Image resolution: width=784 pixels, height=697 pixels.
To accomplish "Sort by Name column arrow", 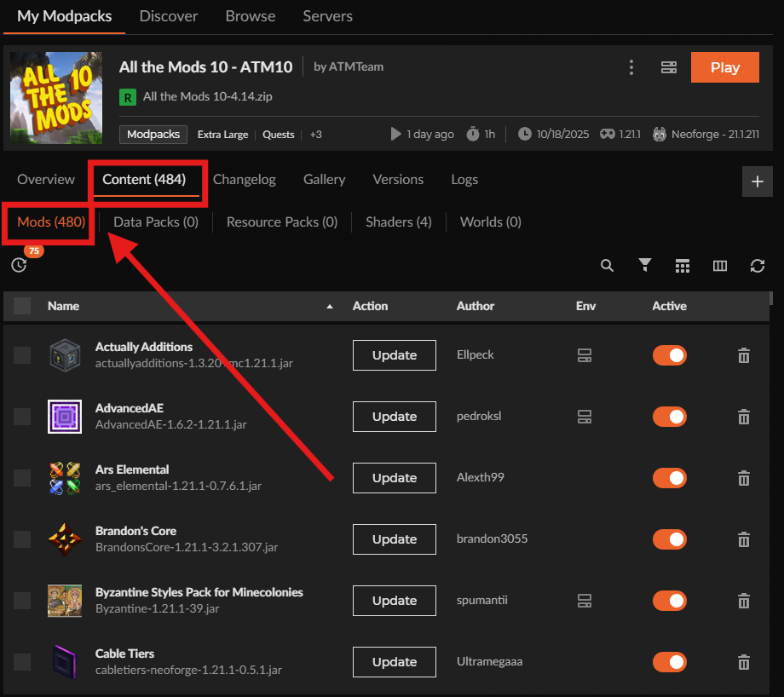I will pos(330,307).
